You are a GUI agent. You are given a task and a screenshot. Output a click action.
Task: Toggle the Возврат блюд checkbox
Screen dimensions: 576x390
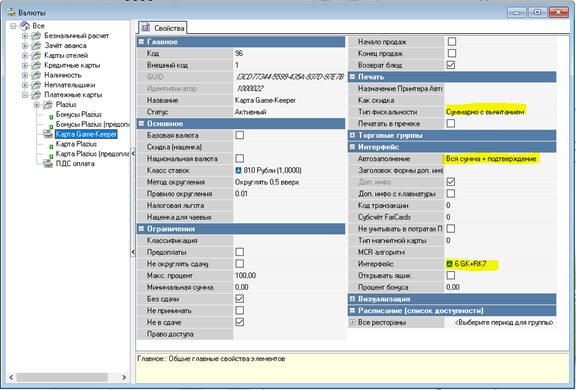[x=451, y=65]
